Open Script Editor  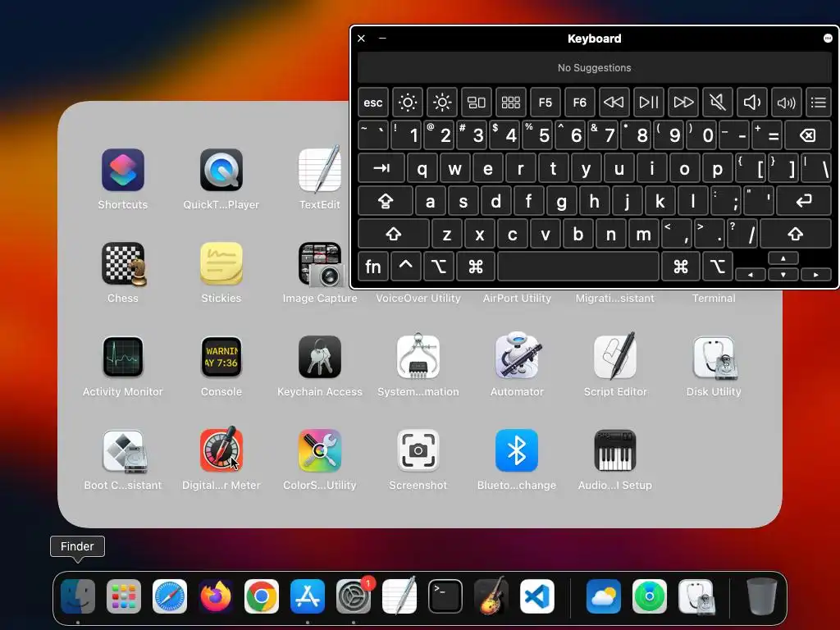tap(615, 356)
